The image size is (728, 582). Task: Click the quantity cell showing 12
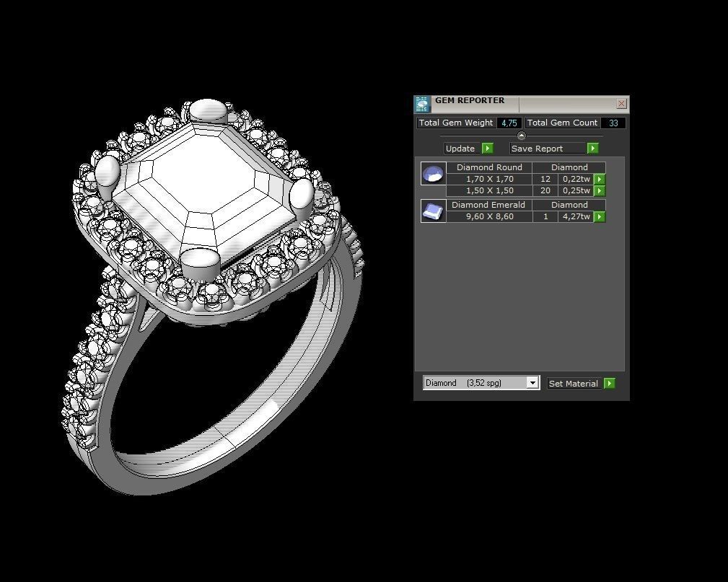pyautogui.click(x=545, y=179)
